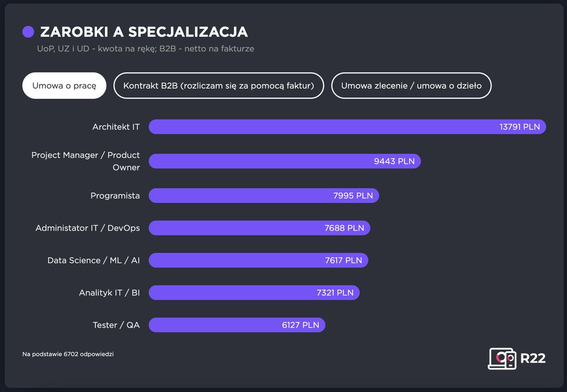Click the Tester / QA label
The image size is (567, 392).
pyautogui.click(x=116, y=325)
